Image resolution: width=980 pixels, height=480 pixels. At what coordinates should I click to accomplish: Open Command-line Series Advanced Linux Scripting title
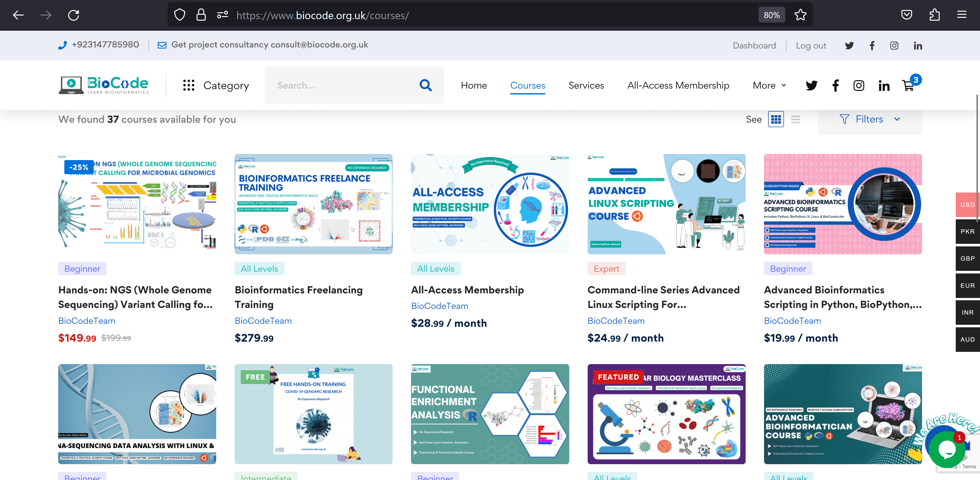[663, 297]
